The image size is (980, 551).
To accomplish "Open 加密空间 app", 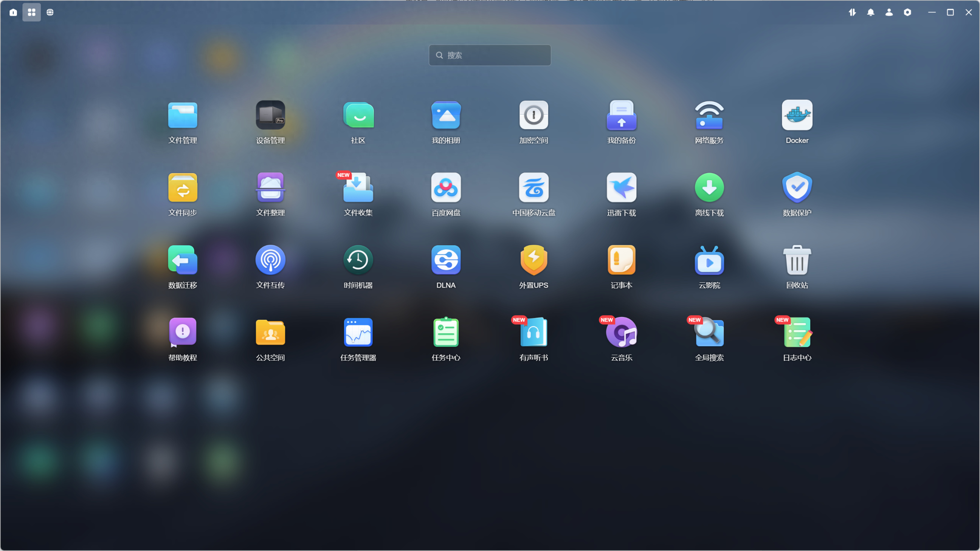I will (534, 115).
